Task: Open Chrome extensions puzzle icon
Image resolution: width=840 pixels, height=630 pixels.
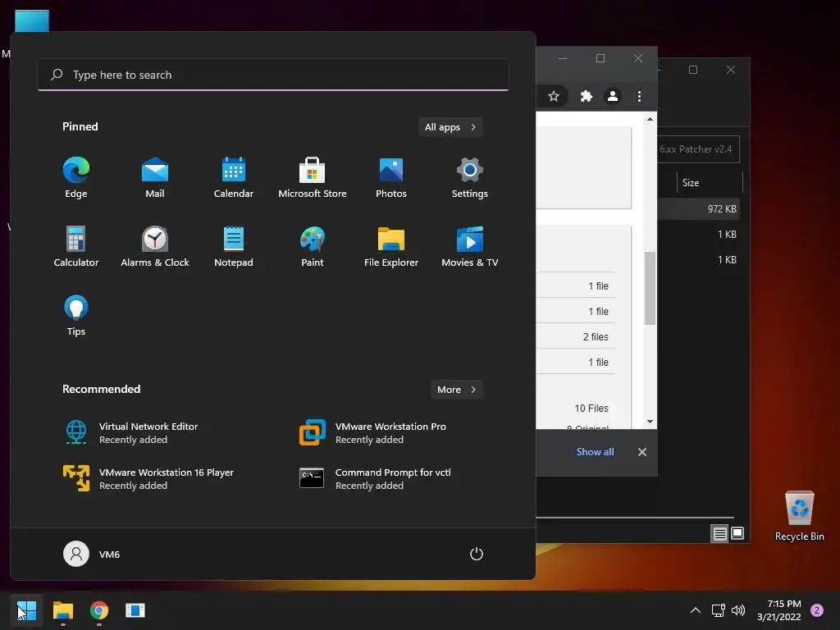Action: click(x=586, y=97)
